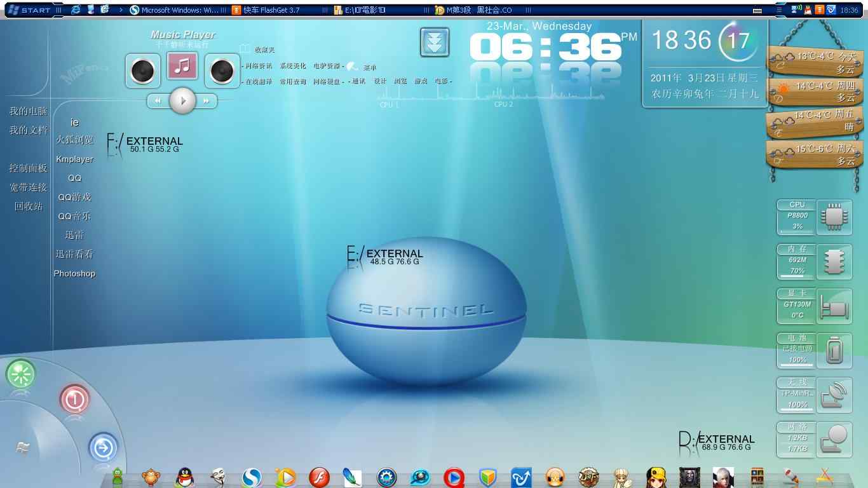Click the white mask icon in the dock
Image resolution: width=868 pixels, height=488 pixels.
tap(218, 476)
